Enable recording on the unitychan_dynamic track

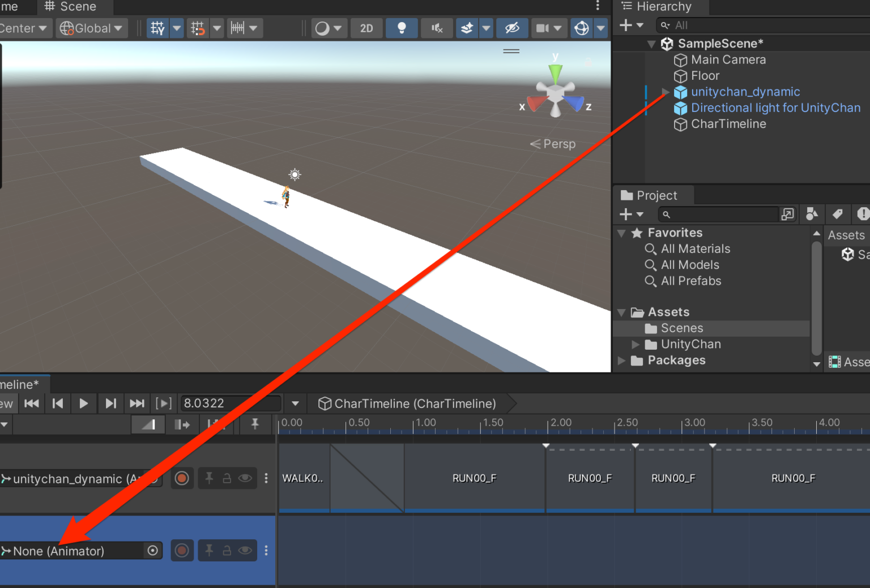pyautogui.click(x=182, y=478)
